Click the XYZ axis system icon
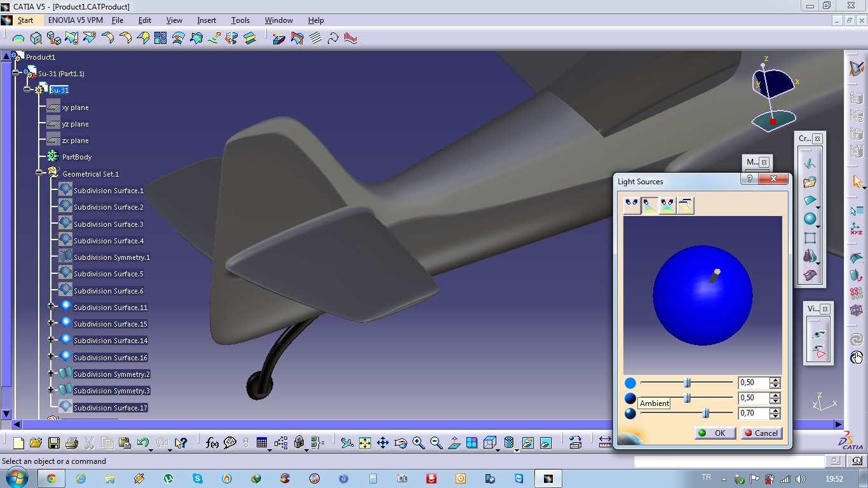868x488 pixels. tap(857, 229)
